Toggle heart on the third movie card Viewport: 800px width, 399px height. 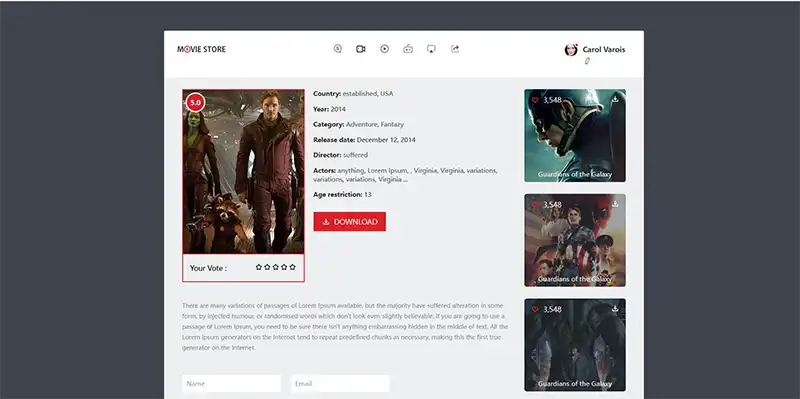coord(535,309)
